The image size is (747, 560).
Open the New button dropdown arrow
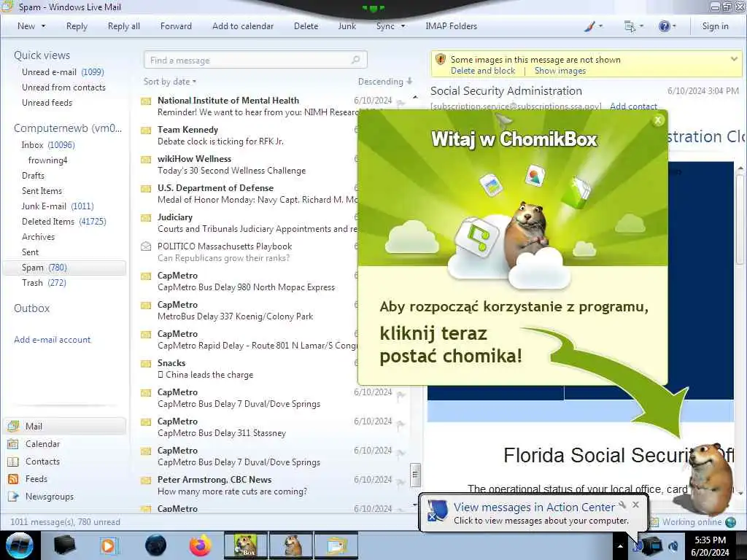point(43,26)
